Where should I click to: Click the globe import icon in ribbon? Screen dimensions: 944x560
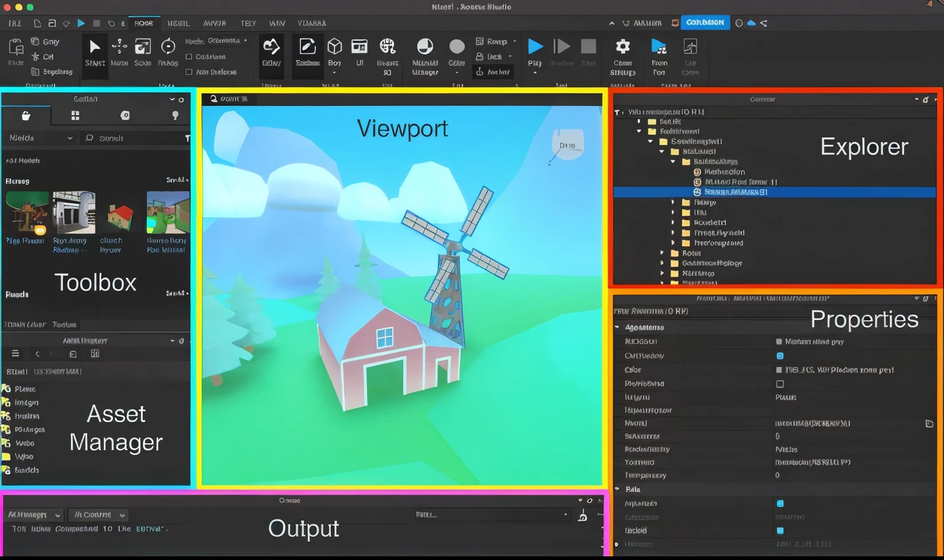click(387, 47)
